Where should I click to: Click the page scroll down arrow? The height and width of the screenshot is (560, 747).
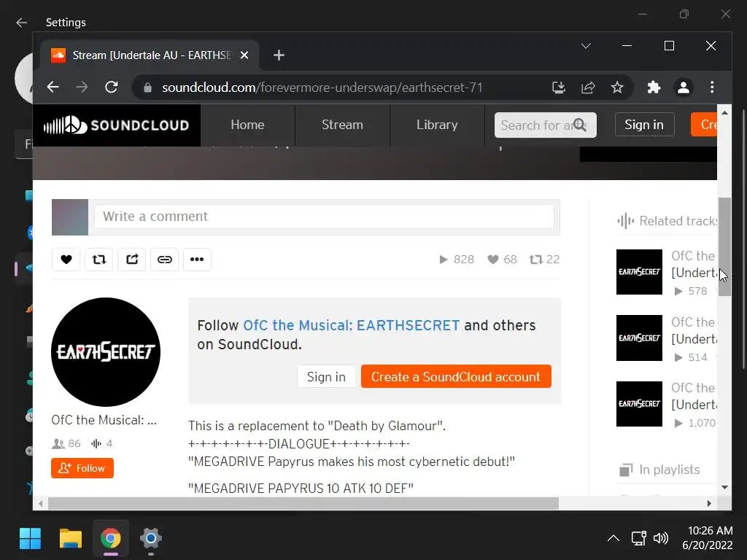[x=724, y=488]
